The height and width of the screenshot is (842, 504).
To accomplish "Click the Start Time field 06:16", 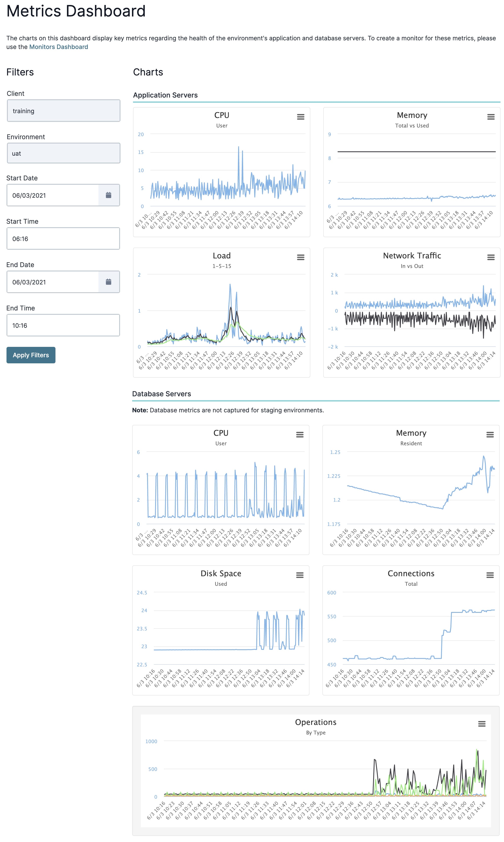I will tap(63, 238).
